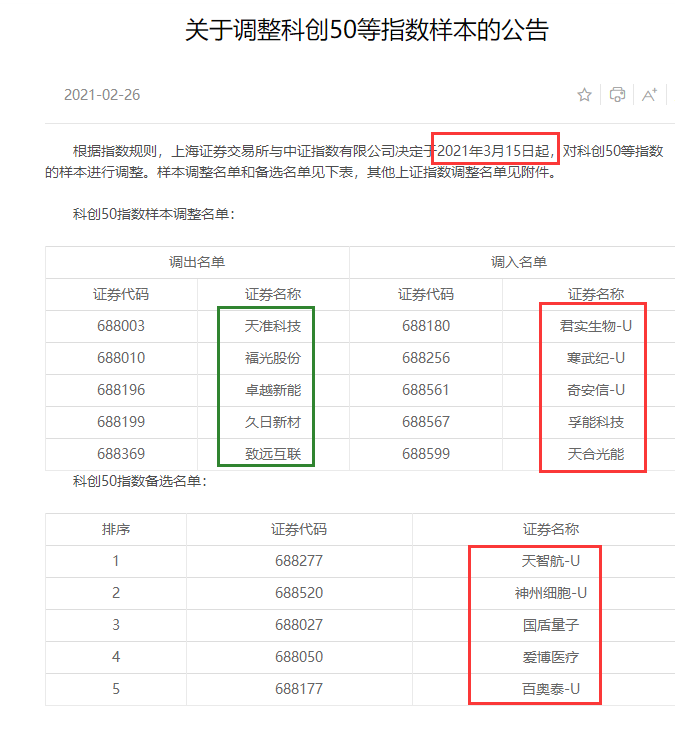The image size is (675, 734).
Task: Select code 688567 in the added list
Action: tap(426, 422)
